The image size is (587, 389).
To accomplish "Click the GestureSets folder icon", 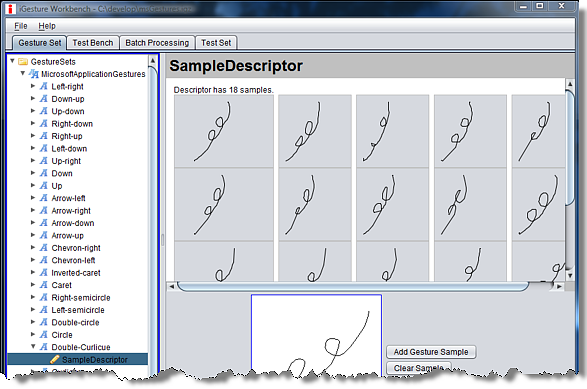I will 23,61.
